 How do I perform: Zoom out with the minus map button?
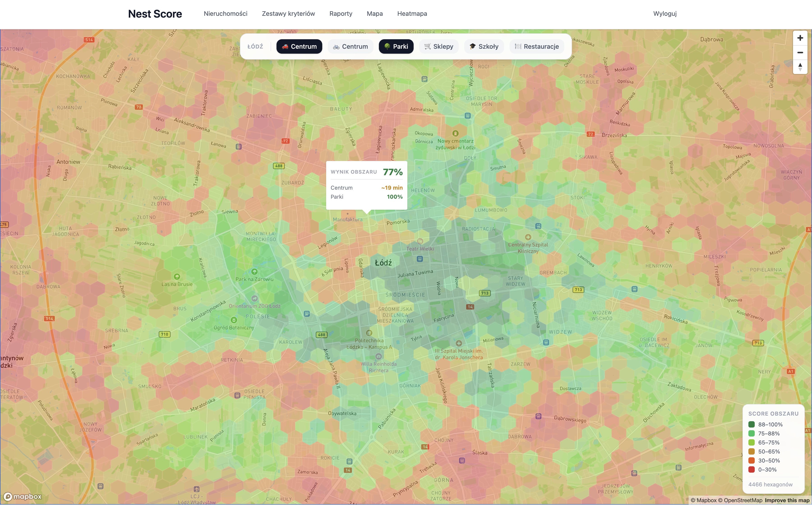click(x=800, y=53)
